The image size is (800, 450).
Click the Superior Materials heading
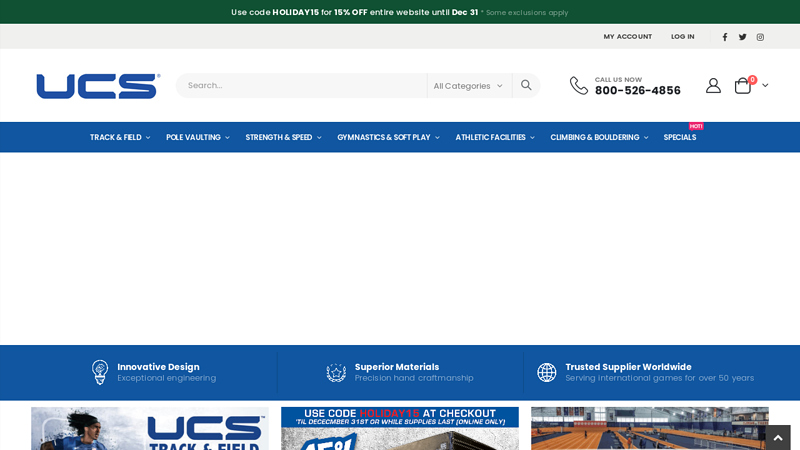point(397,367)
